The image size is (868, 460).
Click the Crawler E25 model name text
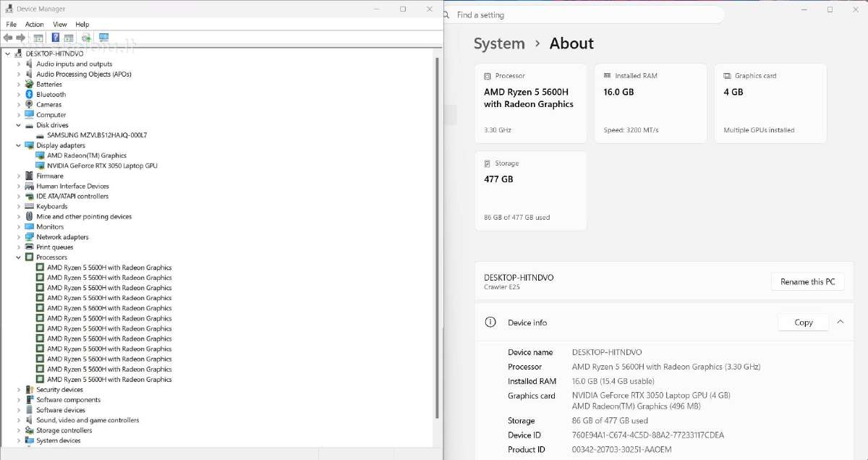click(502, 287)
